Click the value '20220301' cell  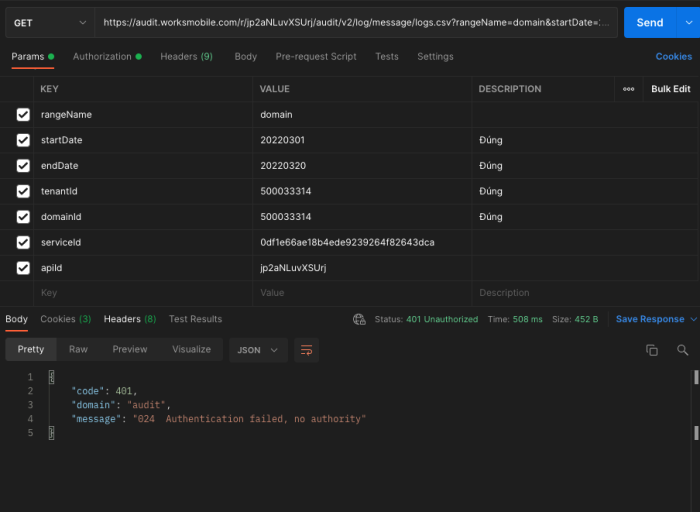362,140
